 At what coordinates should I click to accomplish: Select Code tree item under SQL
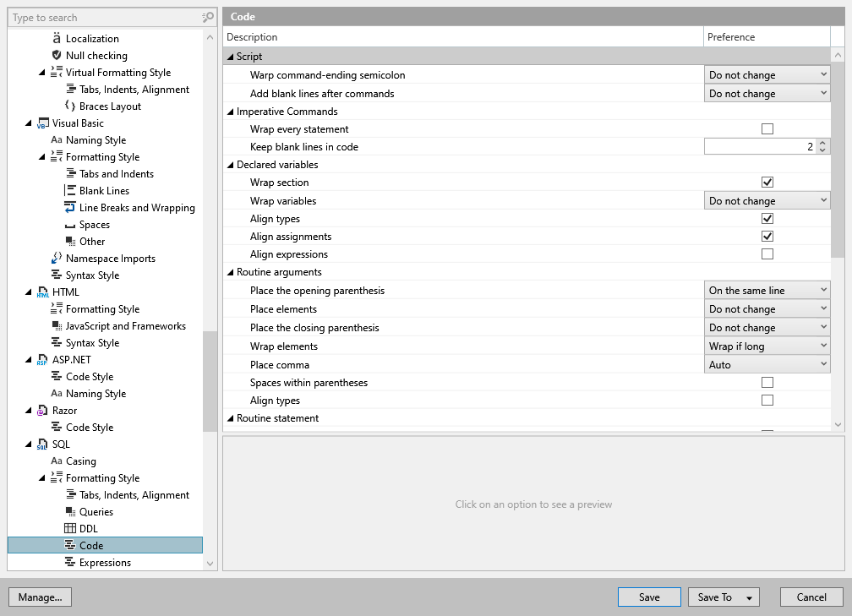(105, 545)
